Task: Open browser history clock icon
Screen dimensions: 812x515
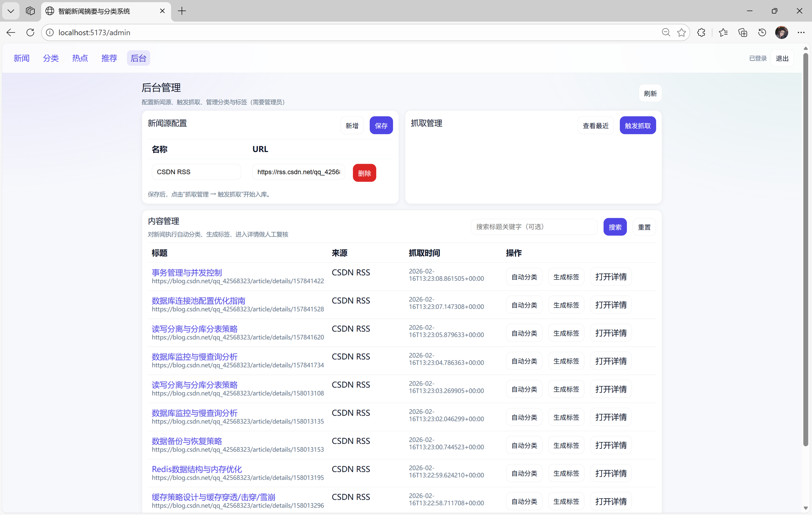Action: point(762,33)
